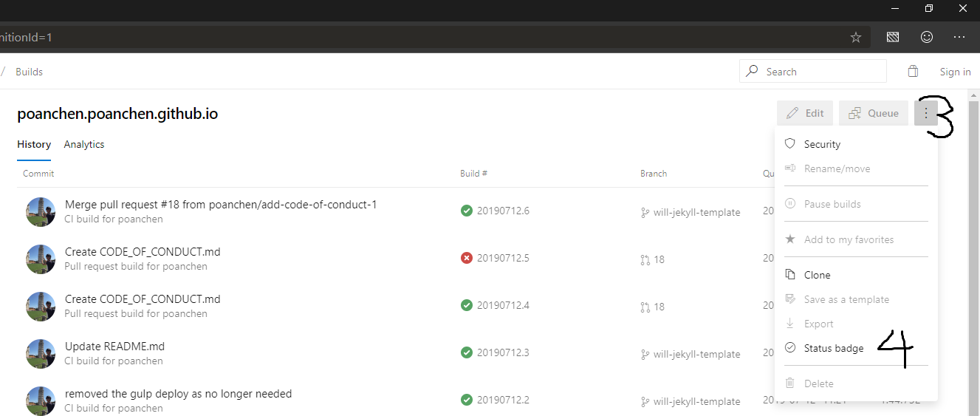Click the queue icon on Queue button
980x416 pixels.
coord(854,113)
